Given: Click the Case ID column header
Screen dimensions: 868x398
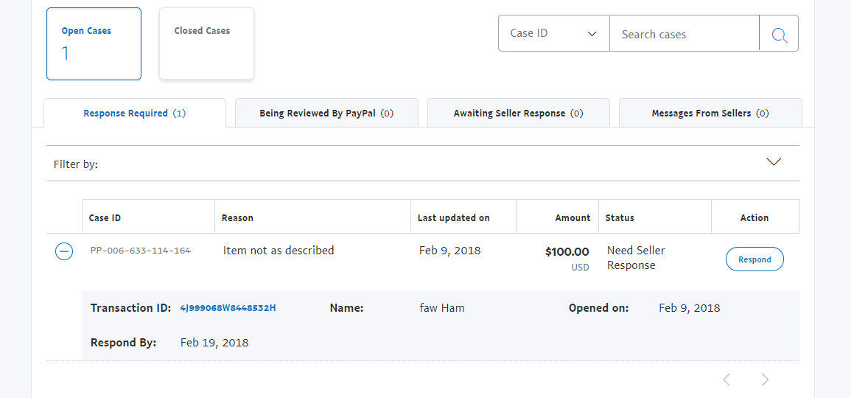Looking at the screenshot, I should point(105,218).
